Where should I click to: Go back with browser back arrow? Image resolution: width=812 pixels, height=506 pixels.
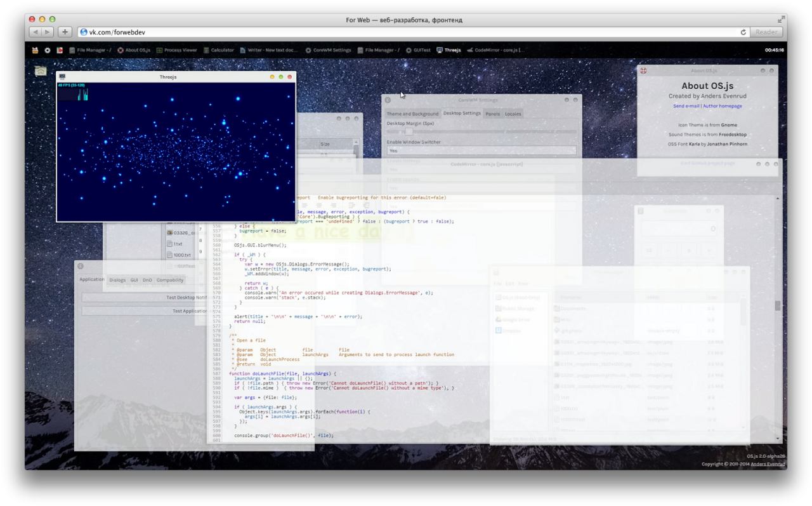pyautogui.click(x=36, y=32)
